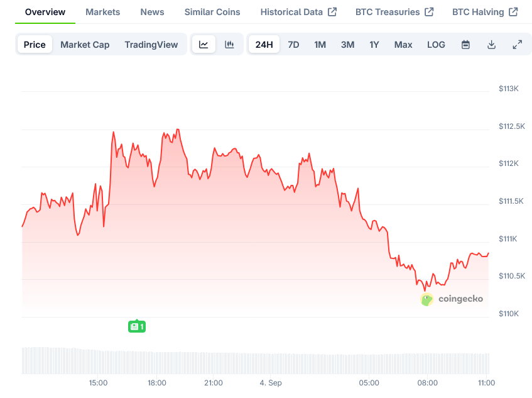Open the calendar date range picker
The width and height of the screenshot is (532, 398).
tap(465, 45)
